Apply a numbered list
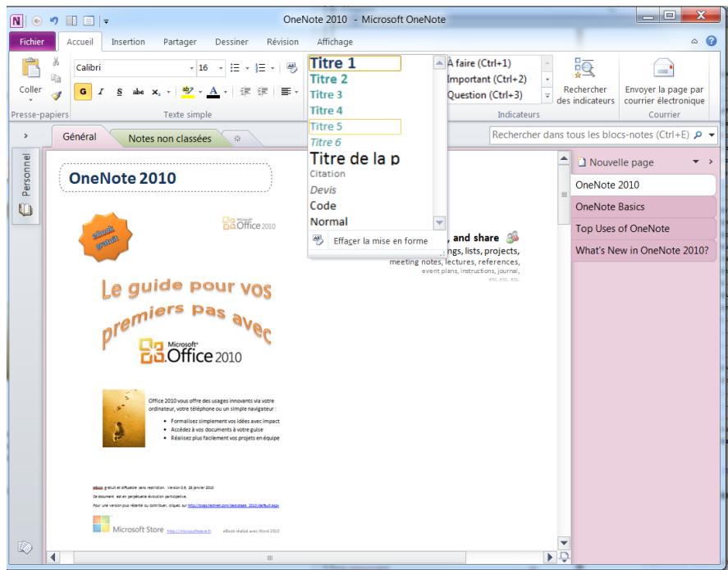The width and height of the screenshot is (728, 570). coord(260,68)
